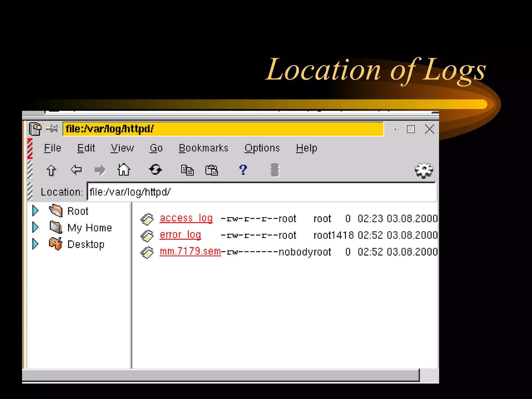Click the error_log size value root1418
Viewport: 532px width, 399px height.
point(334,235)
